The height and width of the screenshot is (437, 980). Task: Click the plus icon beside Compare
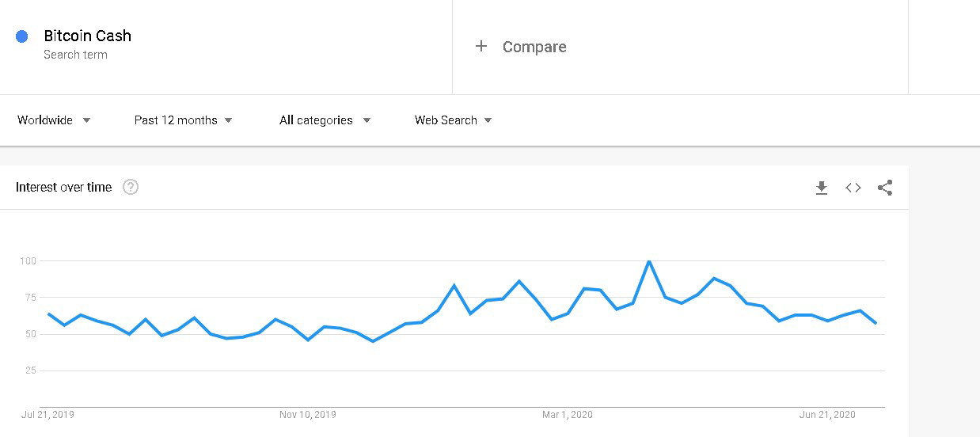[x=481, y=47]
